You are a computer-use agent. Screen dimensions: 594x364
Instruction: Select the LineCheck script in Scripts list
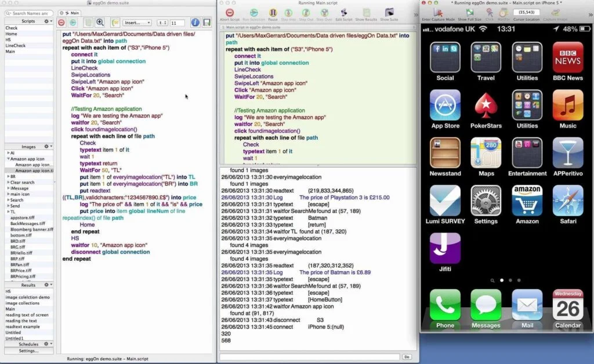click(29, 45)
